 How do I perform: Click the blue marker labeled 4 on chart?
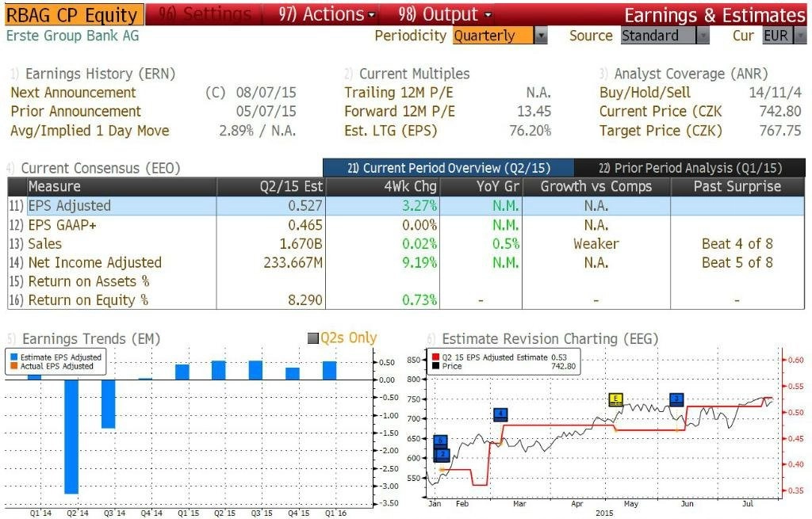point(500,414)
